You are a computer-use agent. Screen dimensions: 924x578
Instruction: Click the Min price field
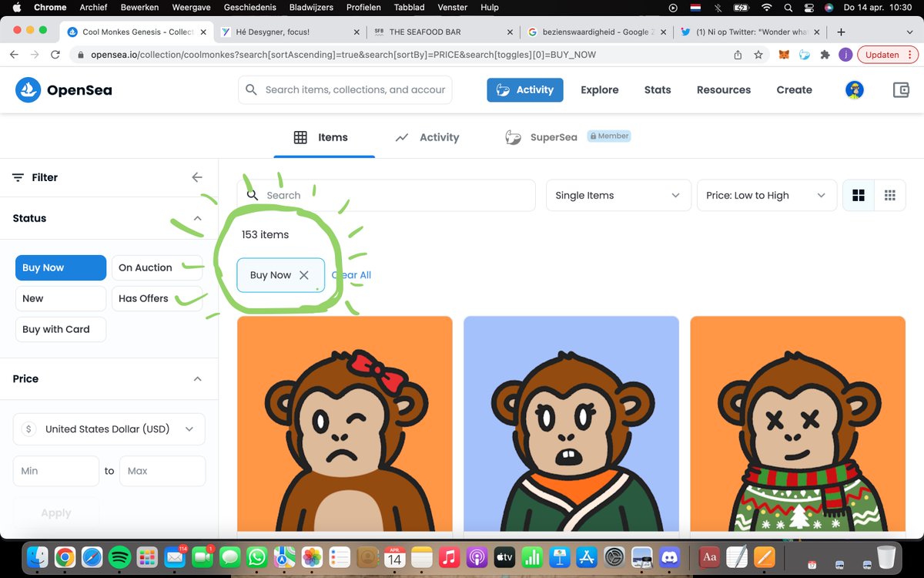(x=56, y=471)
